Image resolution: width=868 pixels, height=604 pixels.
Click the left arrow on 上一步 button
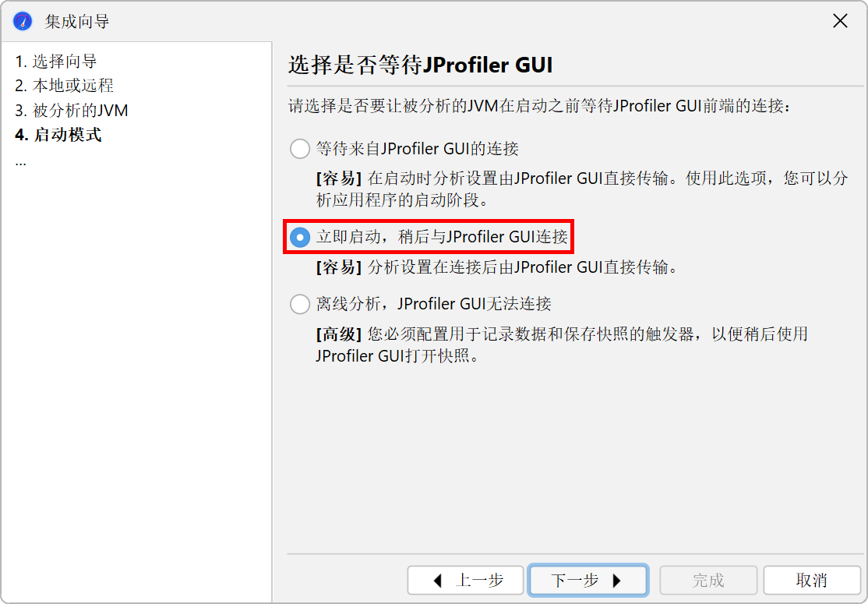[x=437, y=580]
